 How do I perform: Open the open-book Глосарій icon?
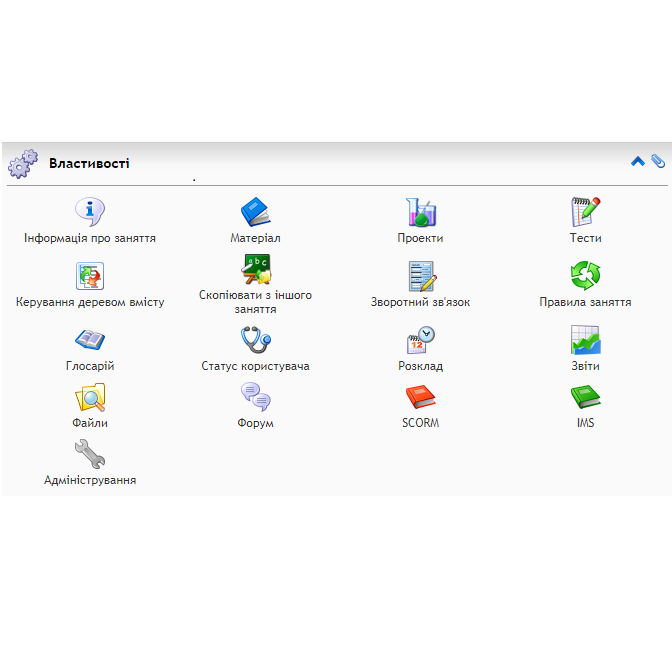(x=90, y=340)
